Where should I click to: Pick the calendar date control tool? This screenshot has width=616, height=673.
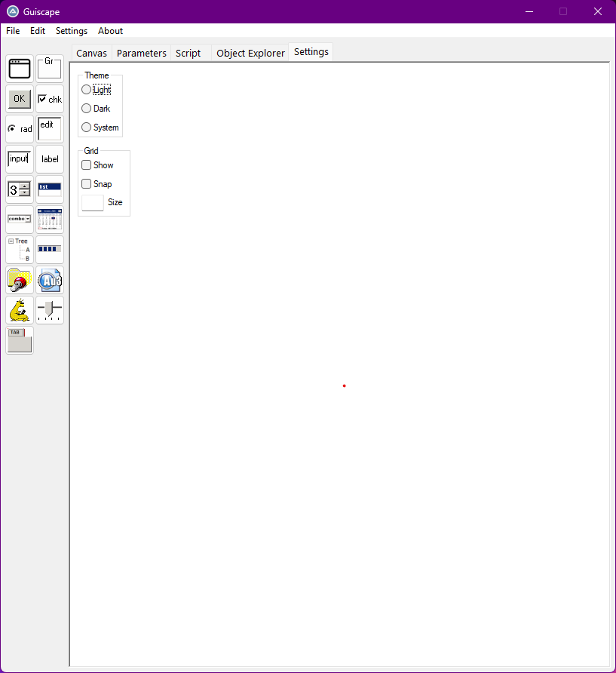pos(50,220)
